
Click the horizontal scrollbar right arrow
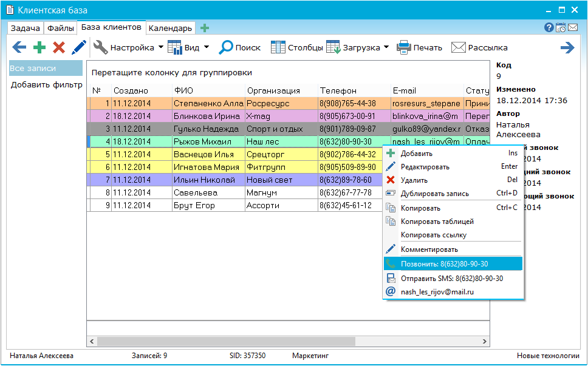click(x=484, y=341)
